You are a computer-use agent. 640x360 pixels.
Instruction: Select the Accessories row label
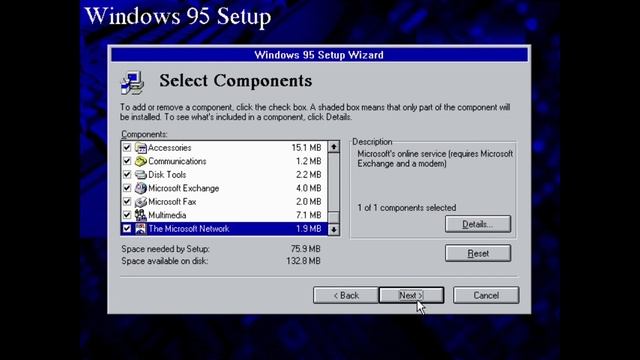point(169,148)
